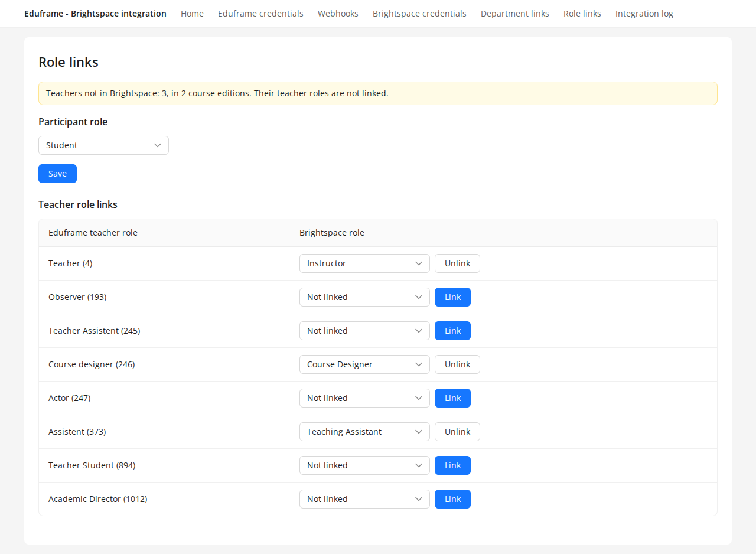Click the 'Actor (247)' role name
The height and width of the screenshot is (554, 756).
70,398
